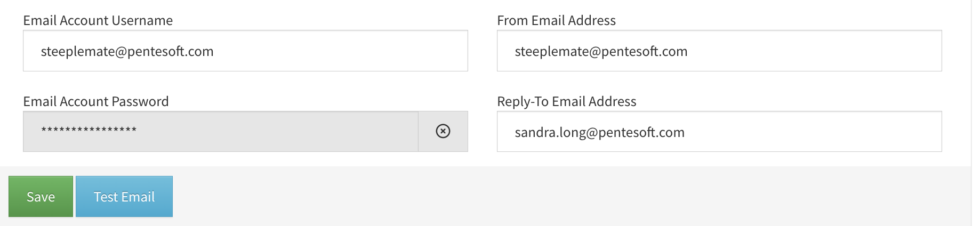Send a test with Test Email button

[124, 197]
